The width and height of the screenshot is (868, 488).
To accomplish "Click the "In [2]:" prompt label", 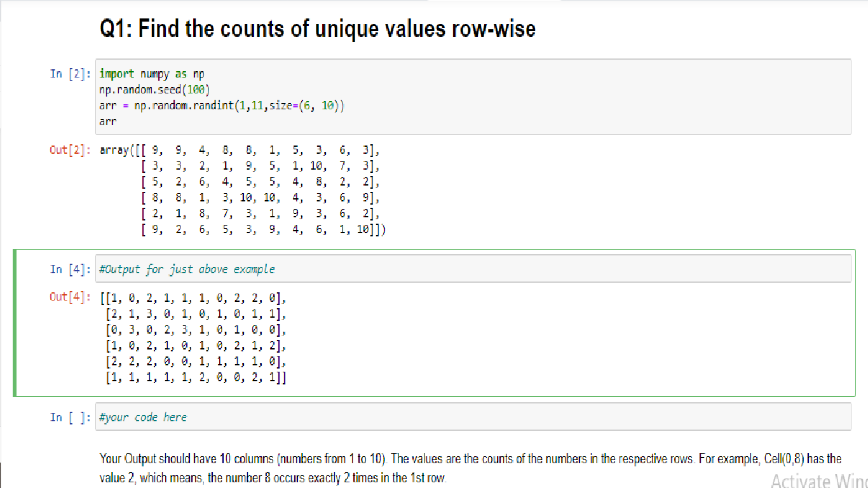I will point(71,74).
